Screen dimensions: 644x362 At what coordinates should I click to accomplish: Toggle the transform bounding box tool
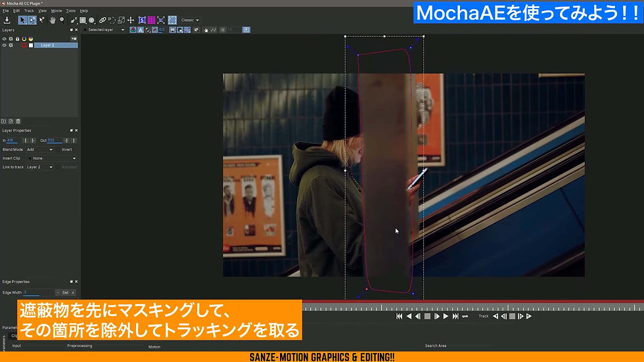[172, 20]
